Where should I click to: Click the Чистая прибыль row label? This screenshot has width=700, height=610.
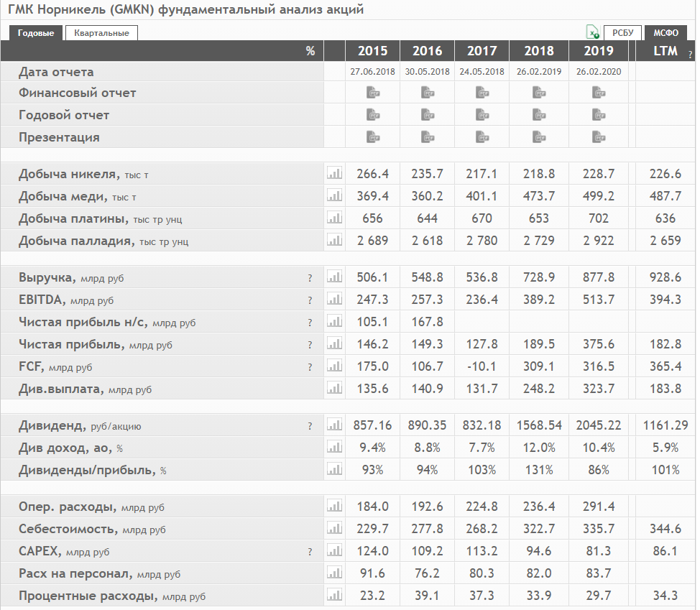pos(95,344)
